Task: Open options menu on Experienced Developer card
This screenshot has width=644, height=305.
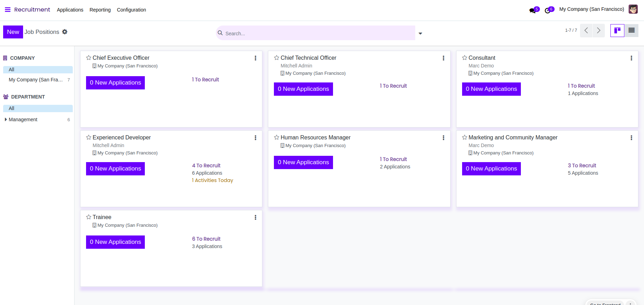Action: 255,138
